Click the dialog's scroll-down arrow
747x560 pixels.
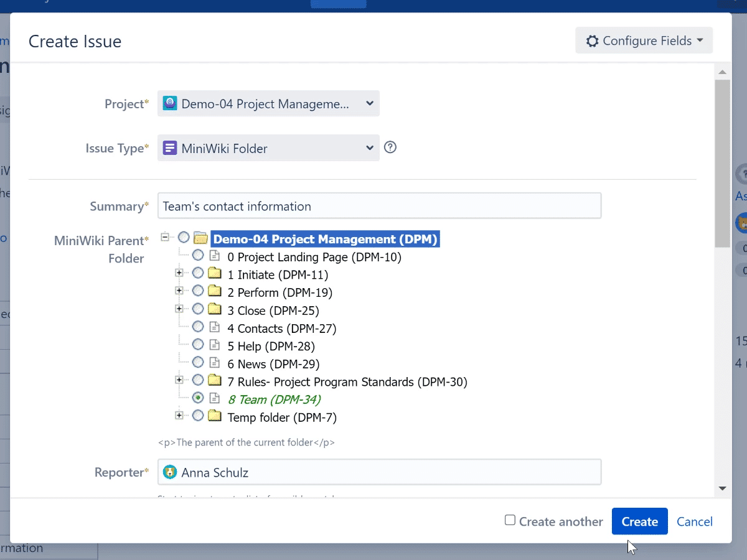pyautogui.click(x=722, y=489)
